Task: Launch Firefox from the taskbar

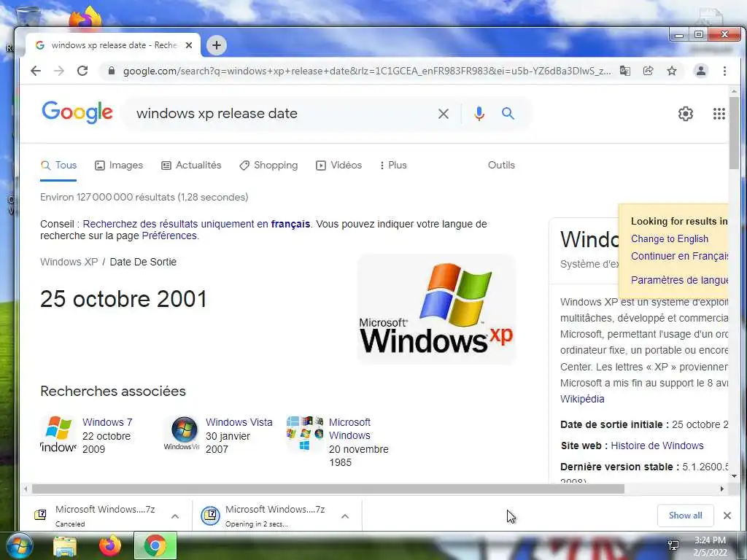Action: 110,546
